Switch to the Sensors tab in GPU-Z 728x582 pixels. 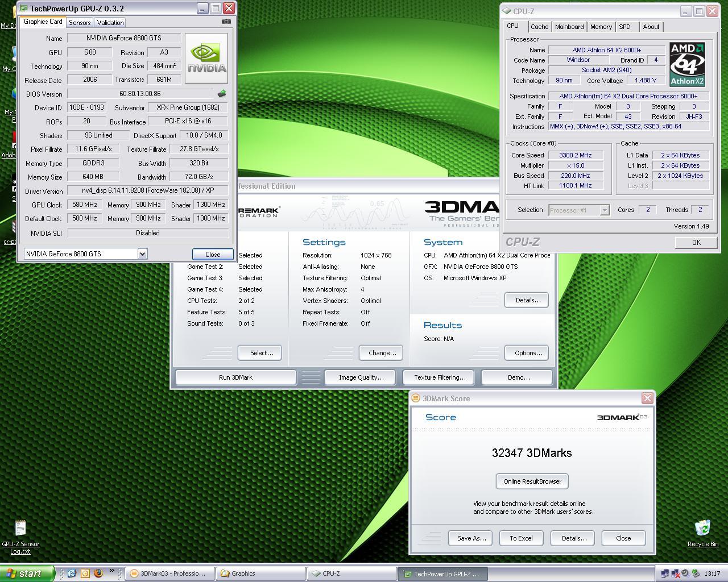80,22
